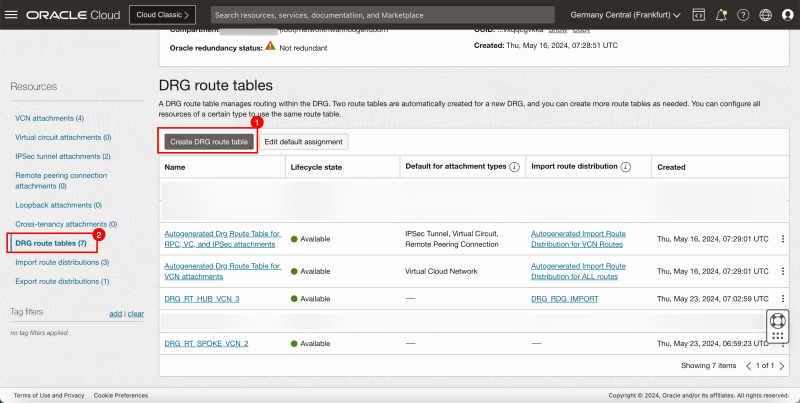Select VCN attachments (4) in Resources

pyautogui.click(x=49, y=118)
